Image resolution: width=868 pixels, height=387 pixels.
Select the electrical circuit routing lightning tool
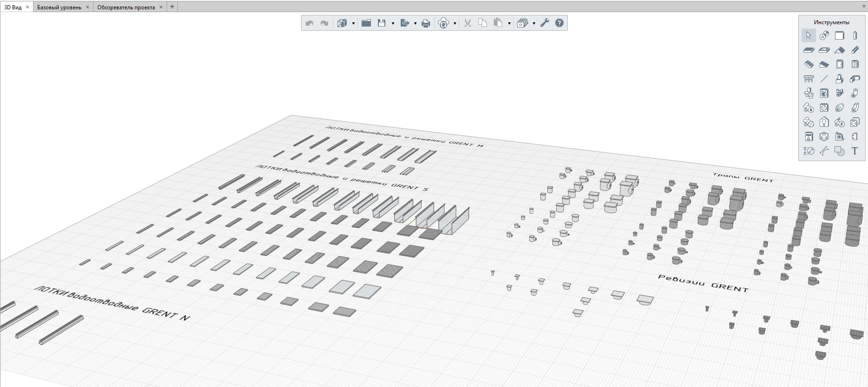840,122
